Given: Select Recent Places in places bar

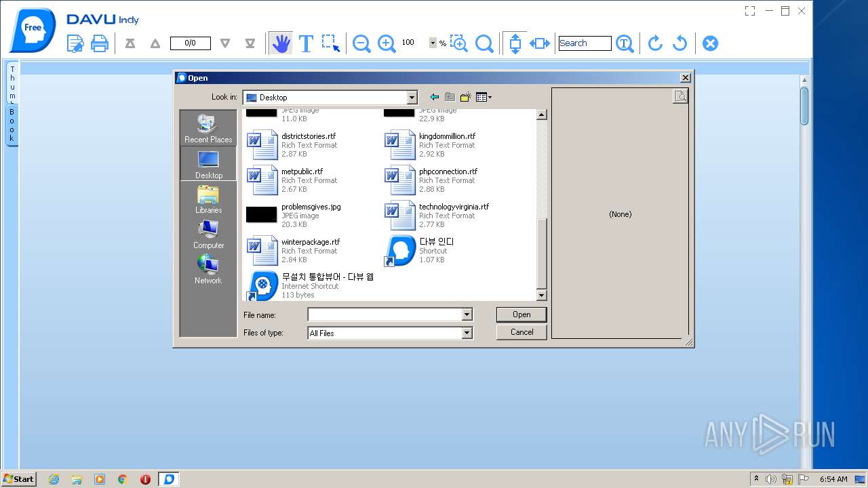Looking at the screenshot, I should click(x=208, y=129).
